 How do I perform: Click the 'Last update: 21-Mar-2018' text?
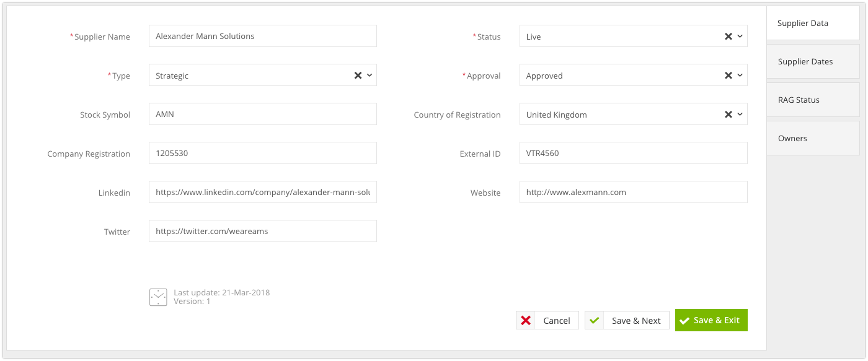tap(221, 292)
